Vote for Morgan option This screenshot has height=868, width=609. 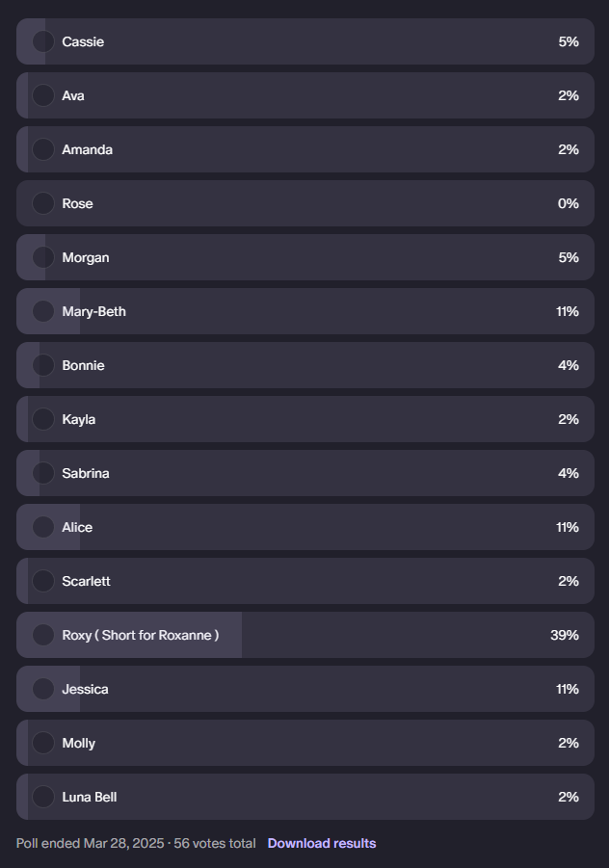pos(43,257)
